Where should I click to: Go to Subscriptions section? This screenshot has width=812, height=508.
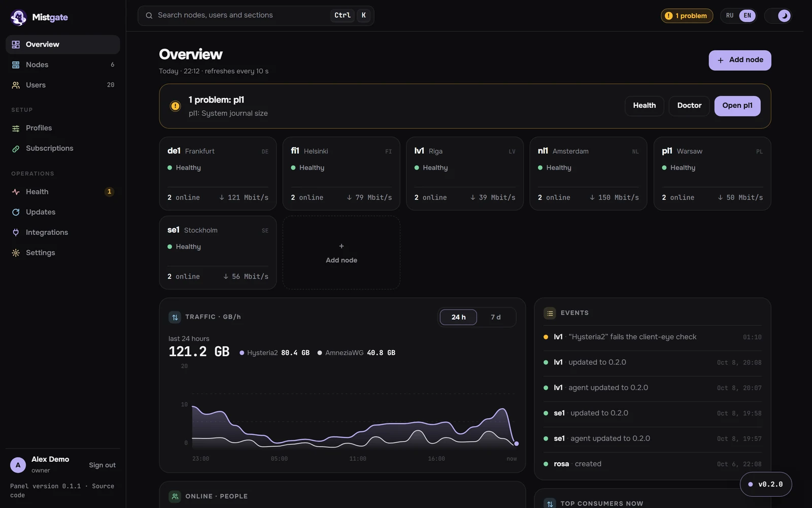63,148
